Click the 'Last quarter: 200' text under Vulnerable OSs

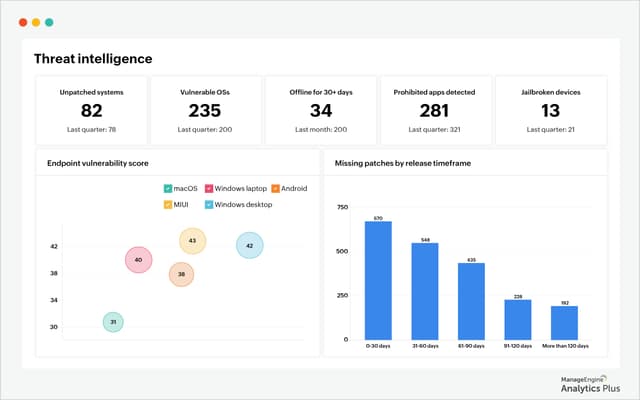point(205,129)
